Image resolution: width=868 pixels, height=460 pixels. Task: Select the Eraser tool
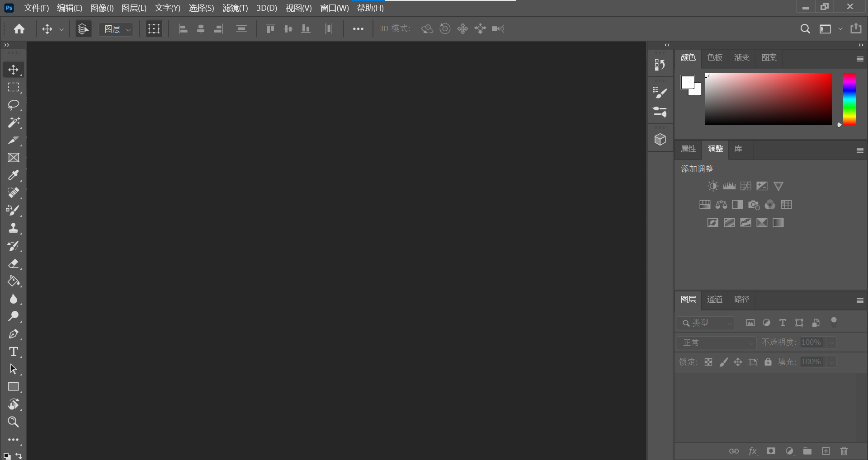coord(14,263)
